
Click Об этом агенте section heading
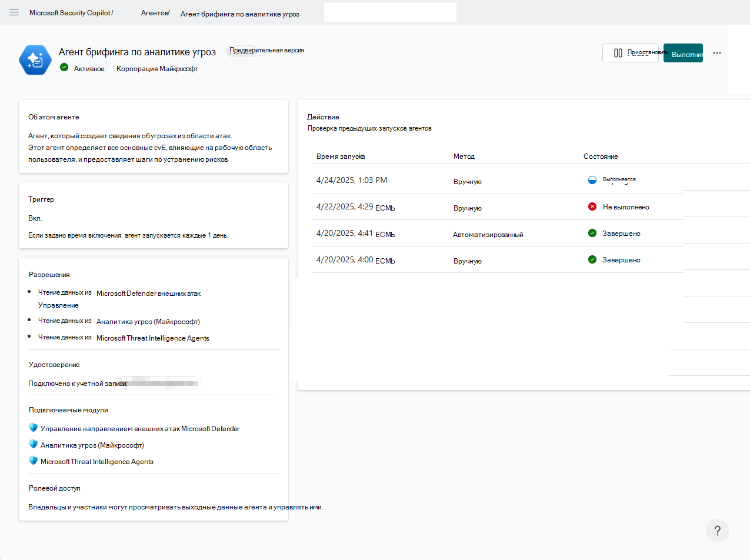click(54, 117)
